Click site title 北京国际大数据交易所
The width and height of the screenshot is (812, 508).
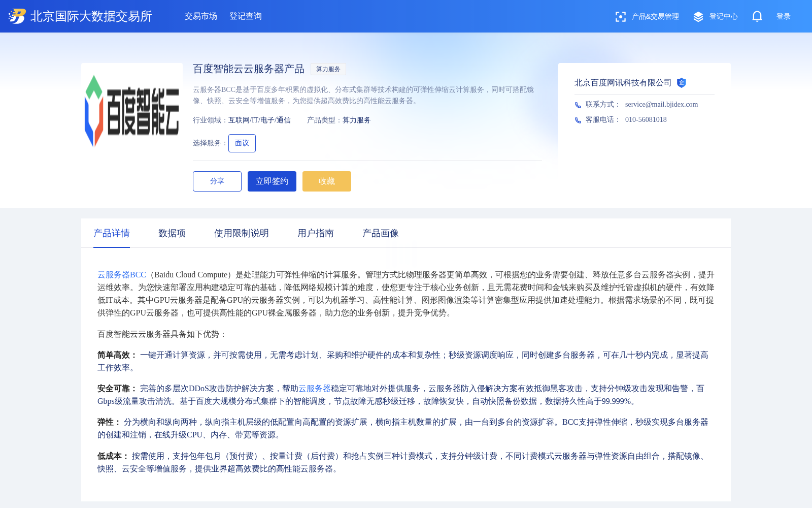91,16
